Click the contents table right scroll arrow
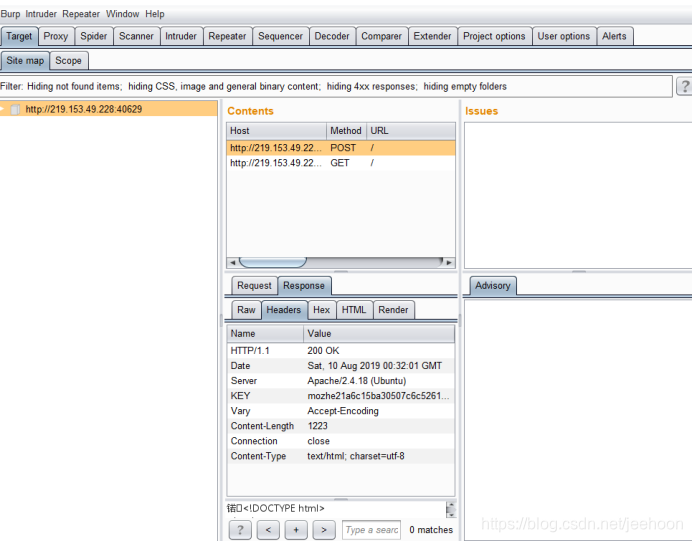 click(x=449, y=263)
